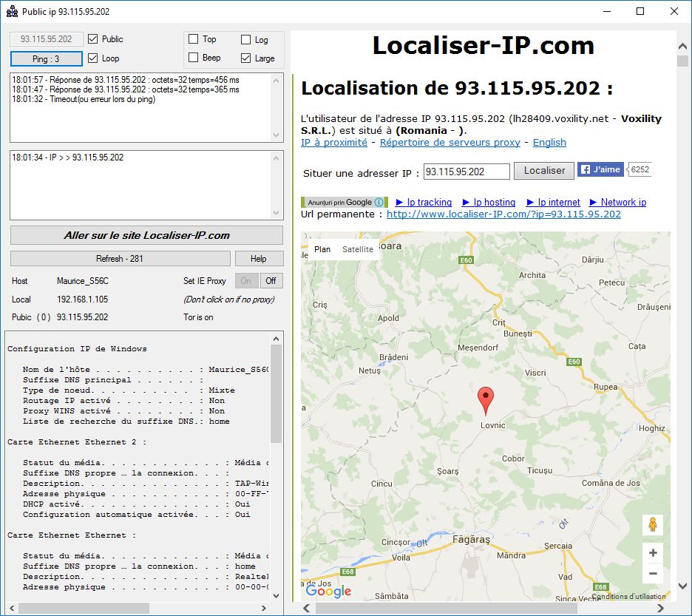
Task: Toggle the Public checkbox
Action: click(92, 39)
